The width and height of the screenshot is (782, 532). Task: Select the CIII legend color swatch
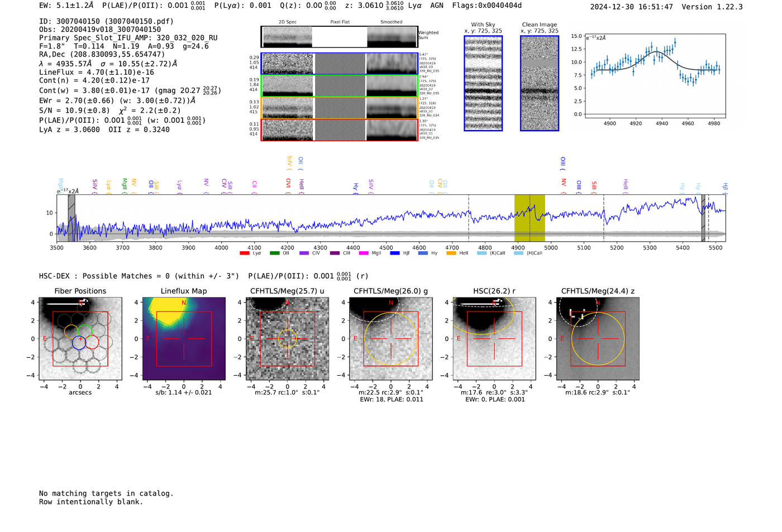[x=335, y=253]
